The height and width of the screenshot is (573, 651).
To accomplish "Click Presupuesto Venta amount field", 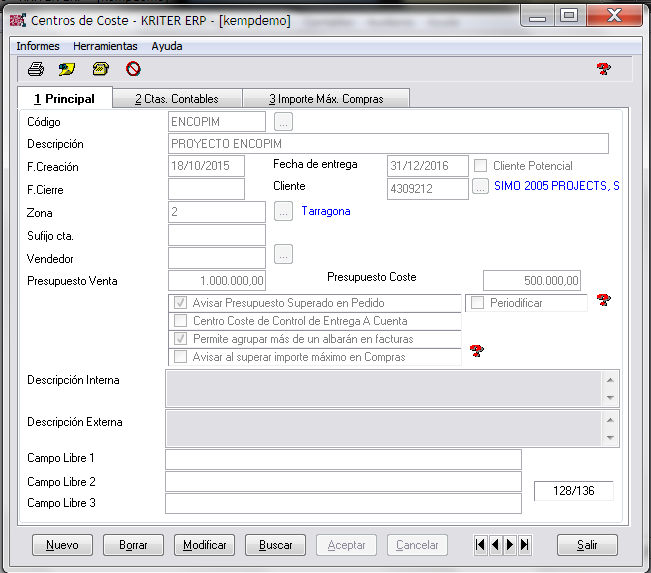I will [x=217, y=281].
